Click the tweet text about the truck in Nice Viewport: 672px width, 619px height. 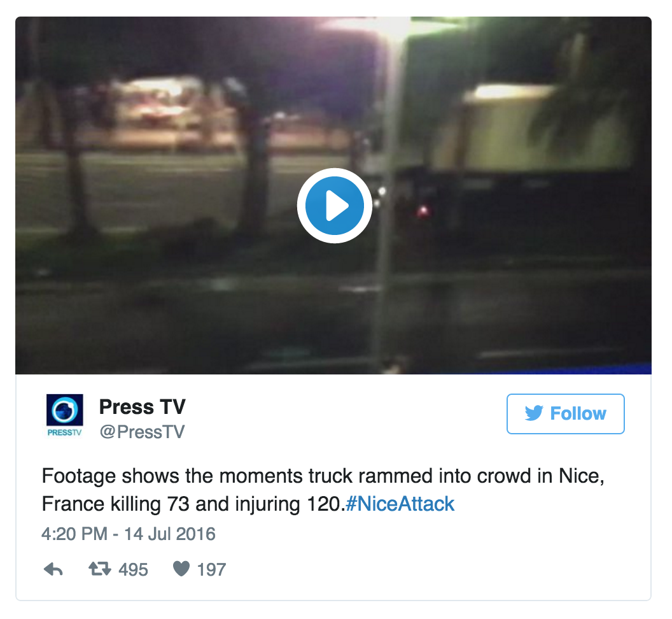(323, 490)
